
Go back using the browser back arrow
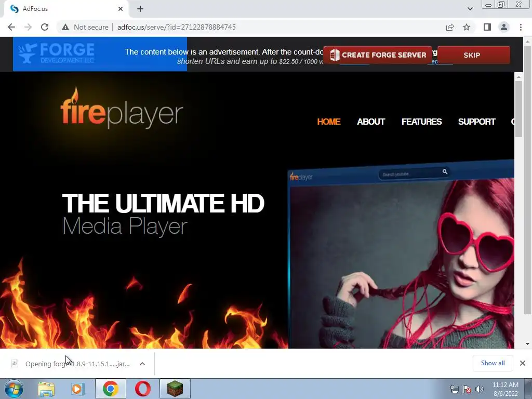11,27
